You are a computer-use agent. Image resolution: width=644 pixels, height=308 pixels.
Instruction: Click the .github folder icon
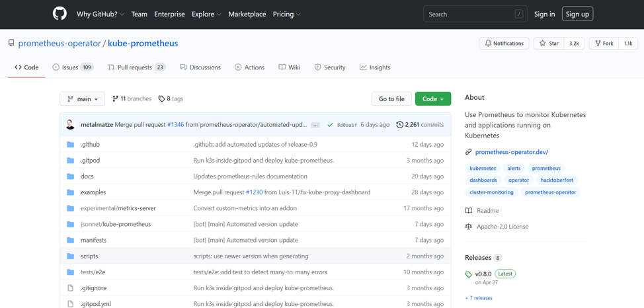coord(71,145)
